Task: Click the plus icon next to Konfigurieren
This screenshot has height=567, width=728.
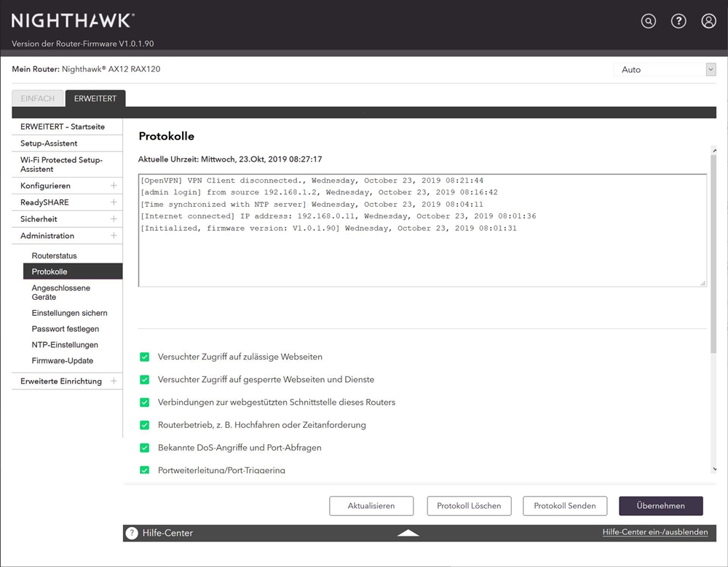Action: click(114, 186)
